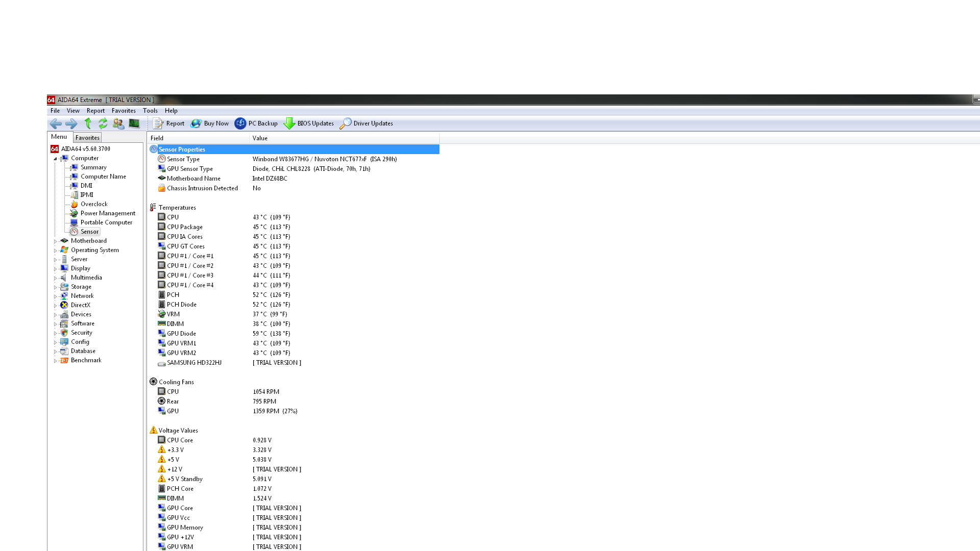Select Portable Computer in the tree

coord(102,222)
